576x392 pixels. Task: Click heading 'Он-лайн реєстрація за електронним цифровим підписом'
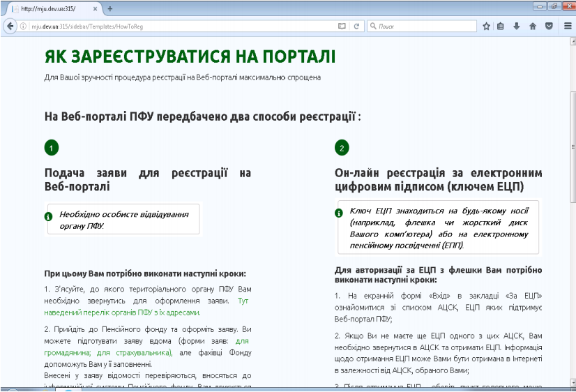click(438, 180)
